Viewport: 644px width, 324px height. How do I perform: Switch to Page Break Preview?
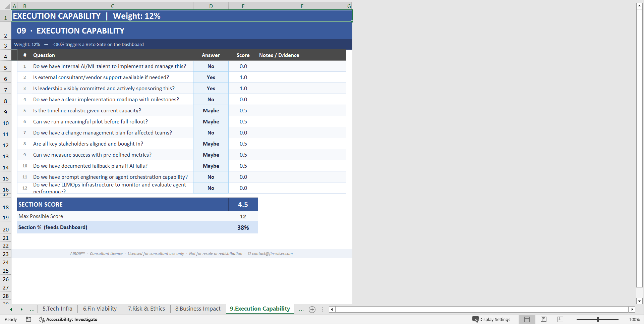[x=560, y=319]
